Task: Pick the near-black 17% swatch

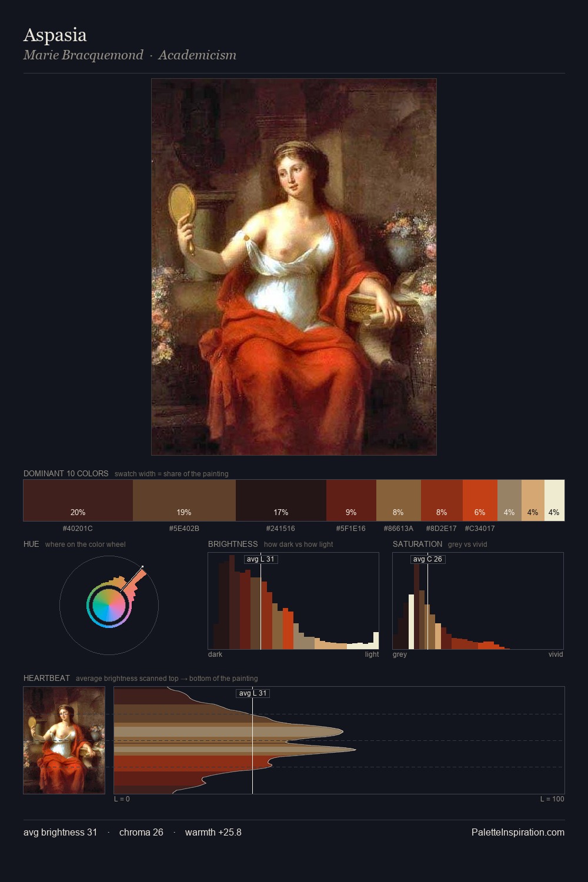Action: pos(281,500)
